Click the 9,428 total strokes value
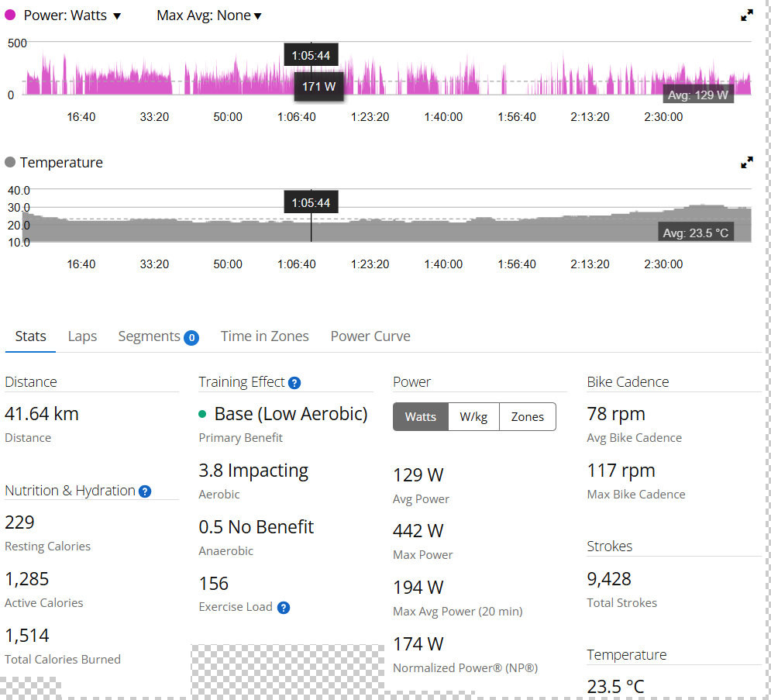771x700 pixels. click(609, 579)
